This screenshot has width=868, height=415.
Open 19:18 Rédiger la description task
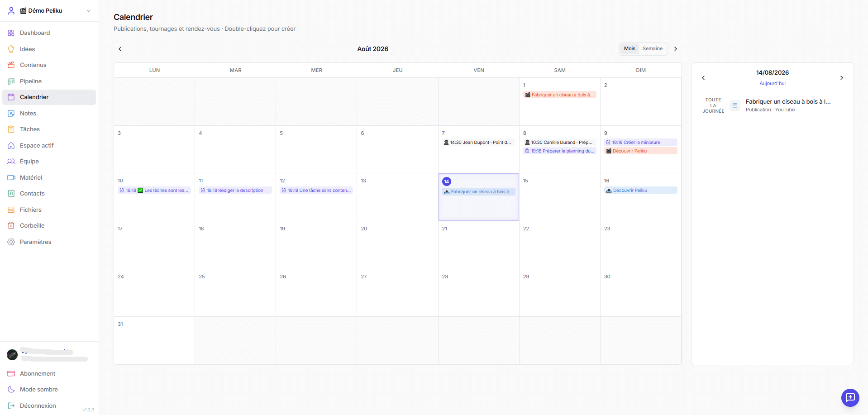(235, 191)
